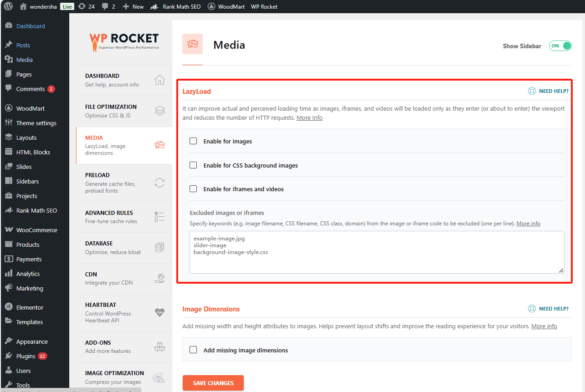Open the LazyLoad Need Help link

[x=549, y=91]
